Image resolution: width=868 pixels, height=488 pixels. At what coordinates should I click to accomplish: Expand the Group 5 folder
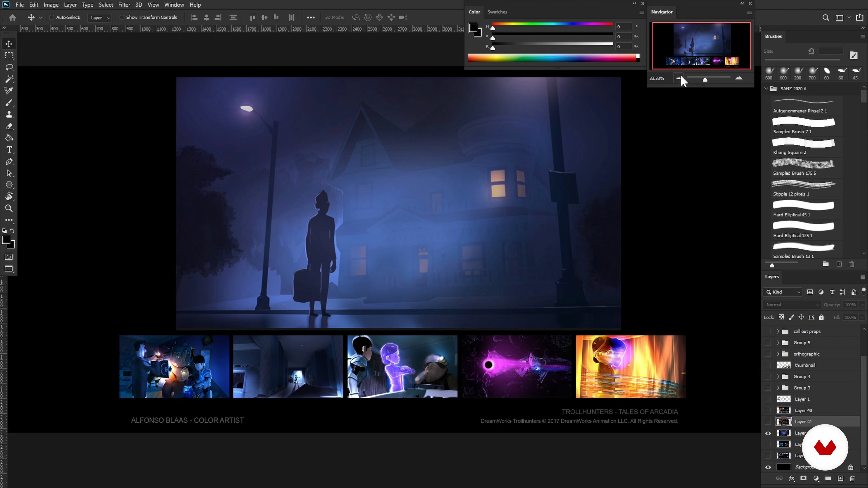pos(778,343)
